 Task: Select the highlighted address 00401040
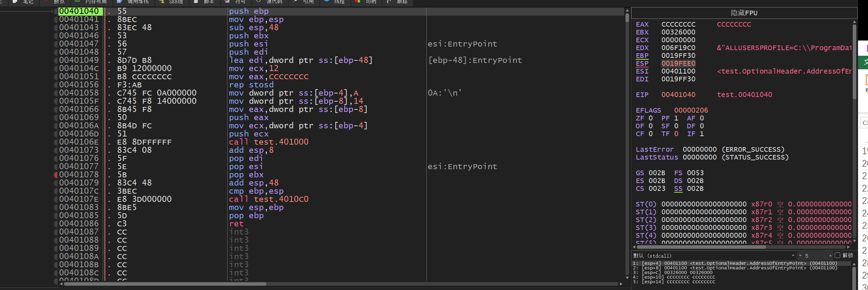tap(80, 11)
